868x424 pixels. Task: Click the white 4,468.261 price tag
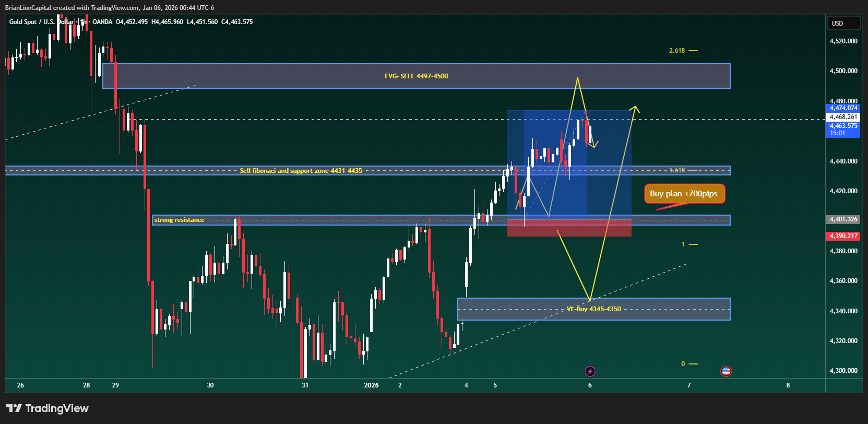pyautogui.click(x=842, y=117)
